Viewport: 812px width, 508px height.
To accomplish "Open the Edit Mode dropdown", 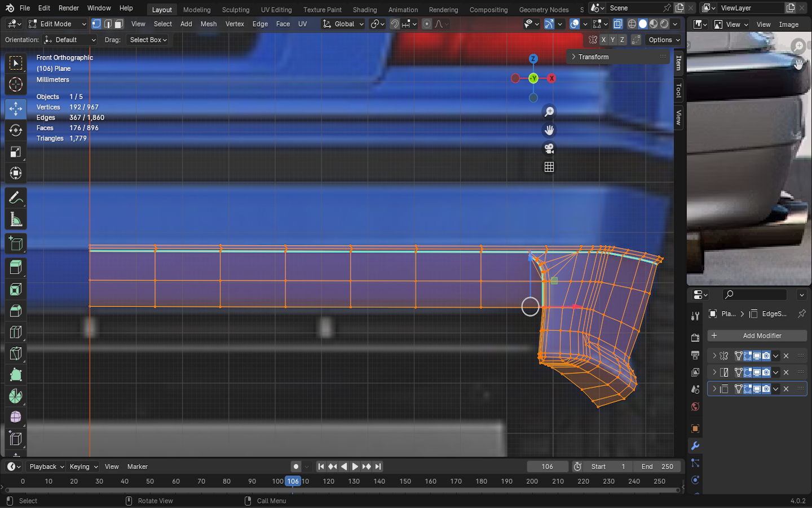I will point(57,24).
